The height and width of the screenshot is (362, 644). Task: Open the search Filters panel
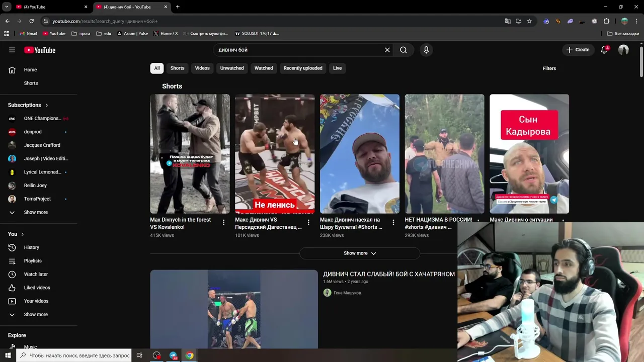click(x=549, y=68)
